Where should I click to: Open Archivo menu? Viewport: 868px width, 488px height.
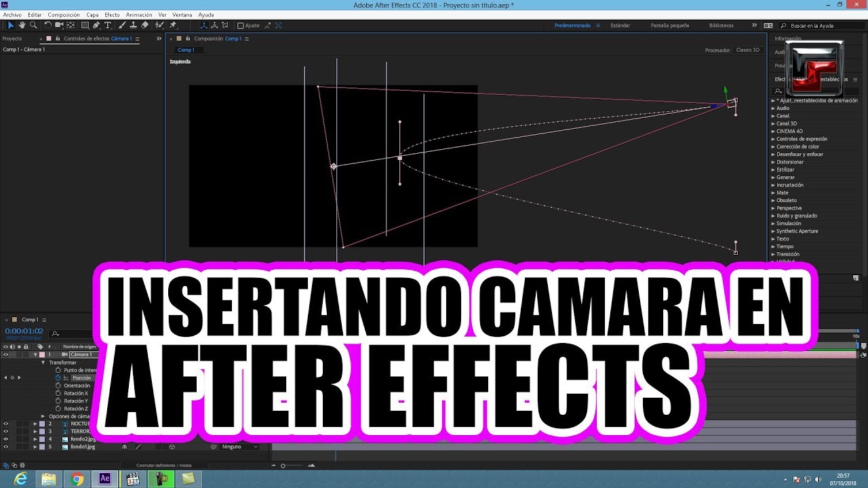click(x=12, y=15)
